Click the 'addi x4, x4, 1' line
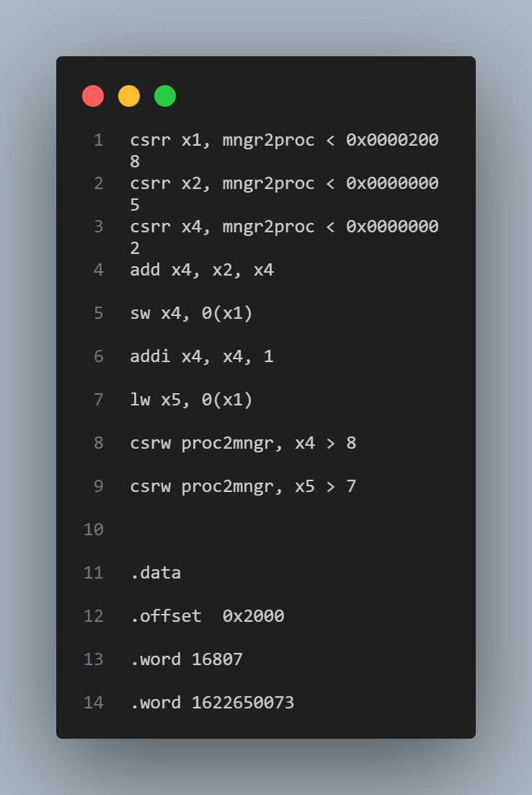This screenshot has width=532, height=795. (x=202, y=356)
